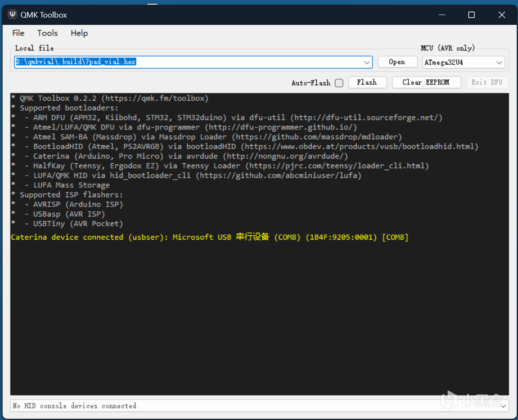
Task: Open the MCU ATmega32U4 dropdown
Action: click(463, 63)
